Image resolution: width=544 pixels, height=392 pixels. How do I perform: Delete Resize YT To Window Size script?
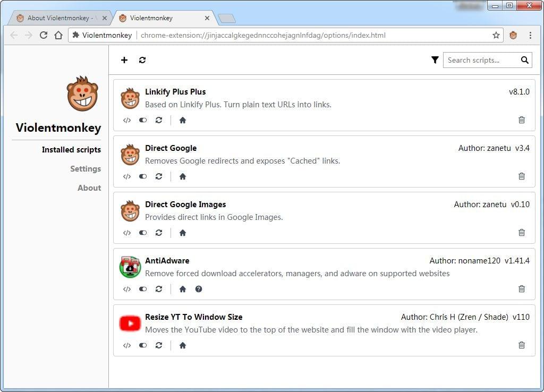(x=522, y=345)
